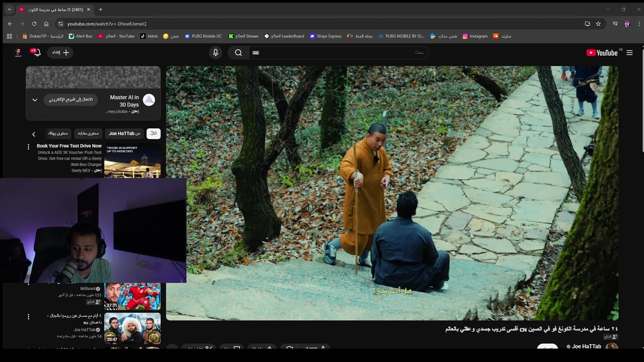Click the visit website ad button
The height and width of the screenshot is (362, 644).
pyautogui.click(x=70, y=100)
